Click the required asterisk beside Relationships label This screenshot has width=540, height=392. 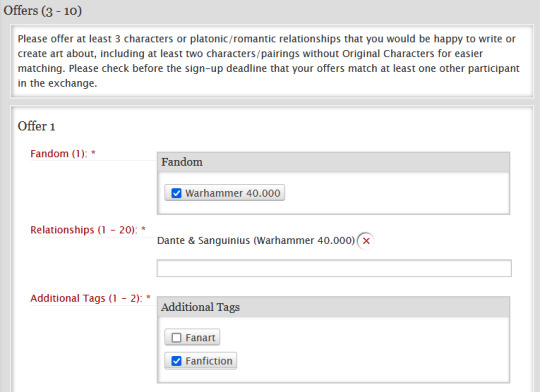[144, 229]
